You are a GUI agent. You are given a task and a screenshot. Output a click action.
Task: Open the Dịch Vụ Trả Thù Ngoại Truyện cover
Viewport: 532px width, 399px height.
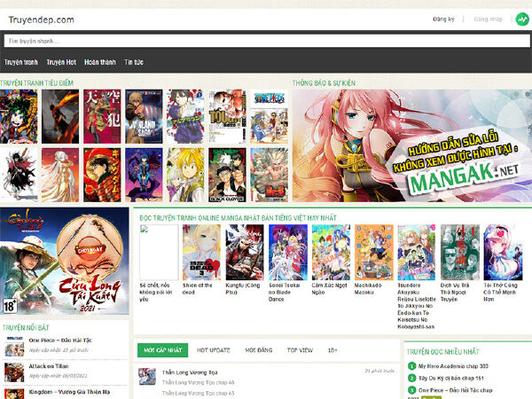[x=459, y=253]
